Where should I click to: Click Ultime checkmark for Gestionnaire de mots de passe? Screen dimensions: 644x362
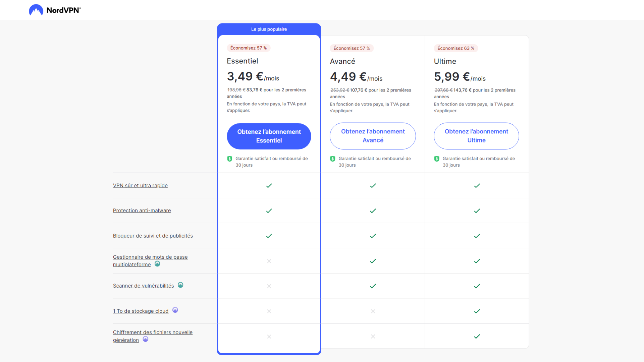coord(477,261)
